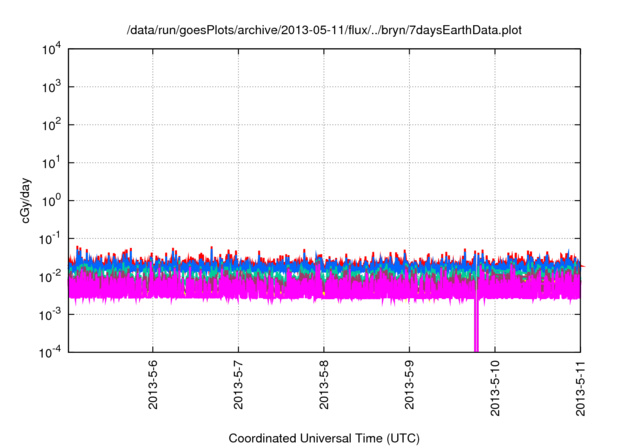This screenshot has width=640, height=448.
Task: Click the 10^0 y-axis tick label
Action: [51, 201]
